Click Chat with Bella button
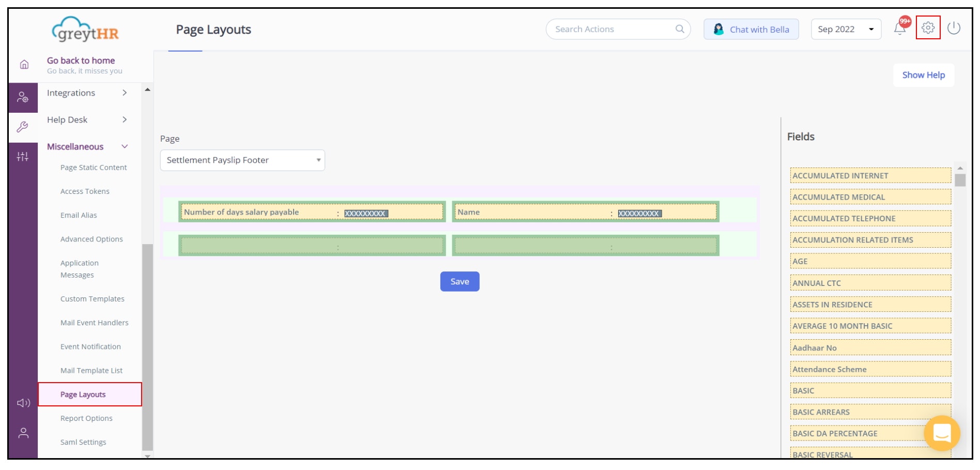The width and height of the screenshot is (980, 470). click(x=751, y=29)
